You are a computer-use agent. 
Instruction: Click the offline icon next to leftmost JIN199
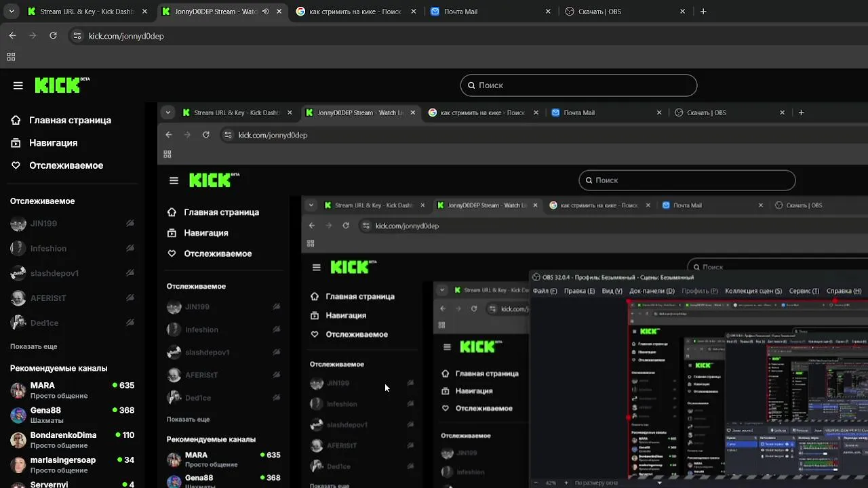[x=130, y=224]
